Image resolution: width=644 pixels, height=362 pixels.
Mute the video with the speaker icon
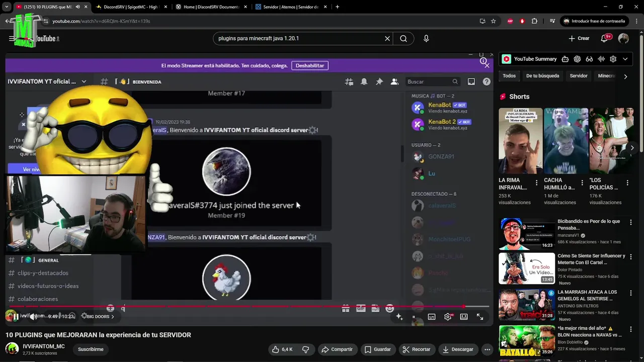(x=33, y=316)
